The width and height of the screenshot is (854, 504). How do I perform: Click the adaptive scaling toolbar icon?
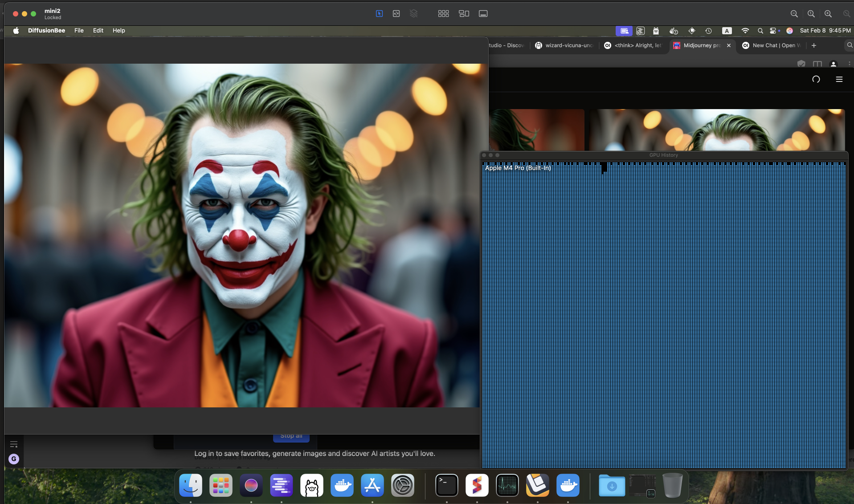coord(396,14)
